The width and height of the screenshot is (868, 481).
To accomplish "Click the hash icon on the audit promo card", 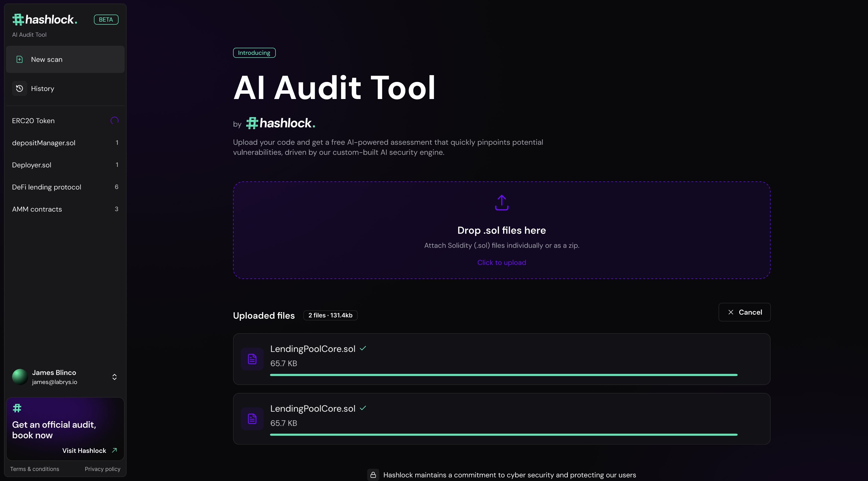I will click(17, 408).
